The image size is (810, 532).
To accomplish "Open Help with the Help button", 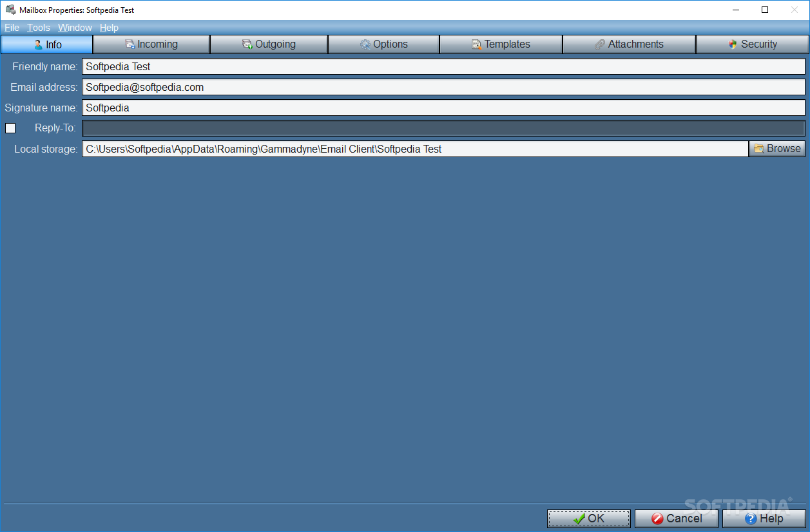I will coord(764,518).
